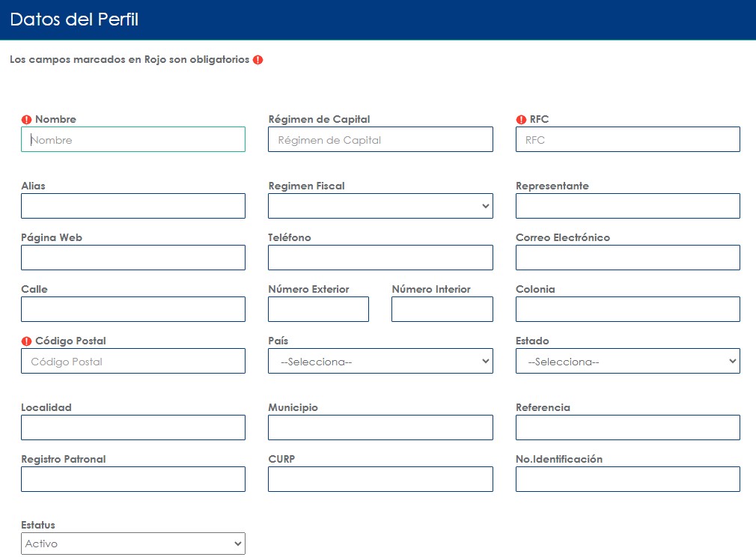Select the Número Exterior field
The width and height of the screenshot is (756, 560).
click(318, 309)
